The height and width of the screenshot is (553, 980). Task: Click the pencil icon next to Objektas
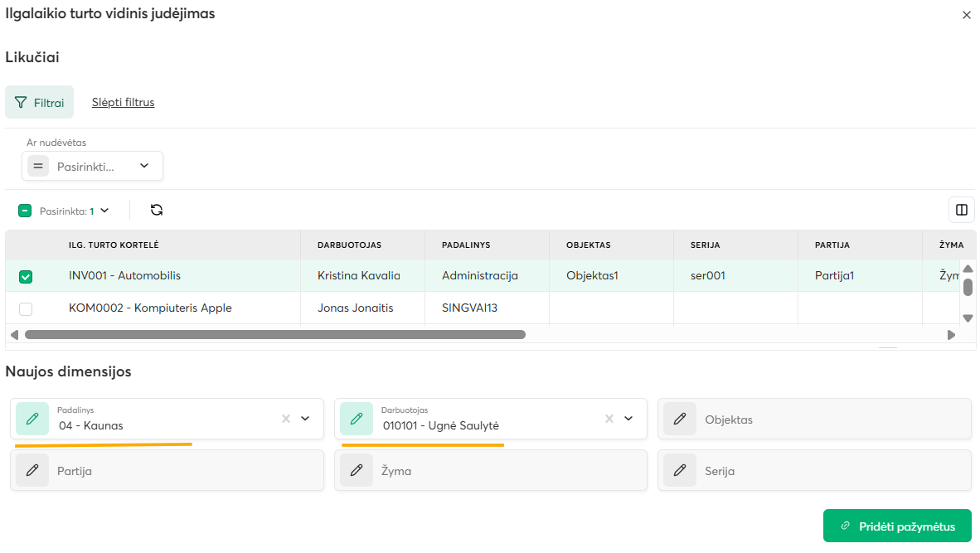(x=680, y=419)
